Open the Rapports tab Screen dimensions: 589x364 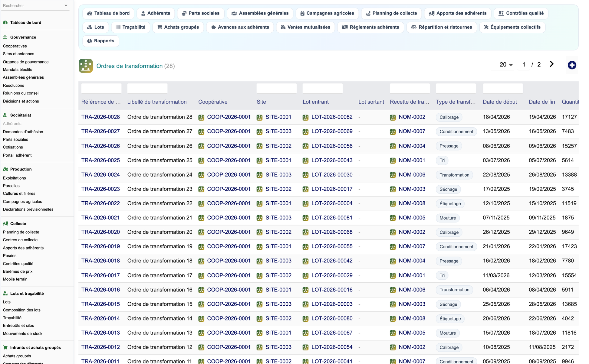point(101,41)
